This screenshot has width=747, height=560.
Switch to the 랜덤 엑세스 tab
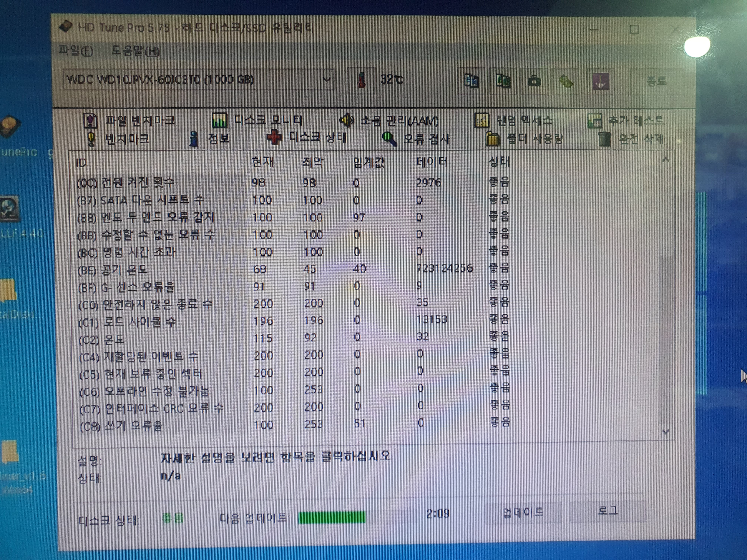[513, 121]
